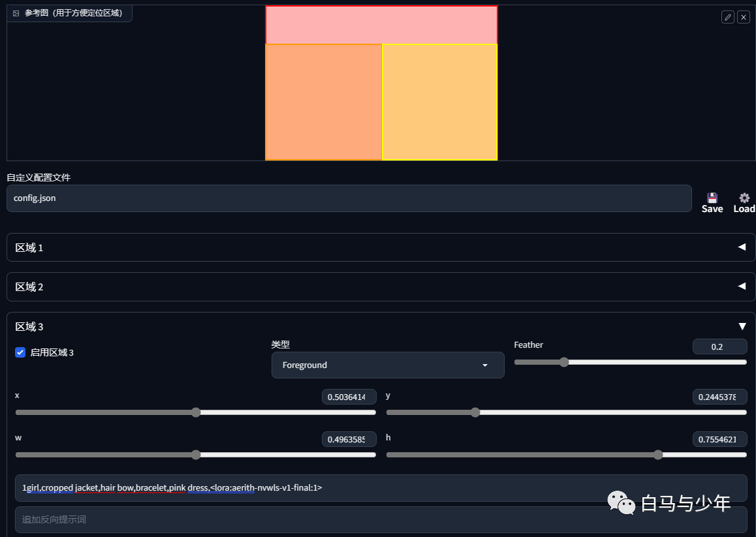Click the pink top region in reference image
The width and height of the screenshot is (756, 537).
click(x=381, y=25)
